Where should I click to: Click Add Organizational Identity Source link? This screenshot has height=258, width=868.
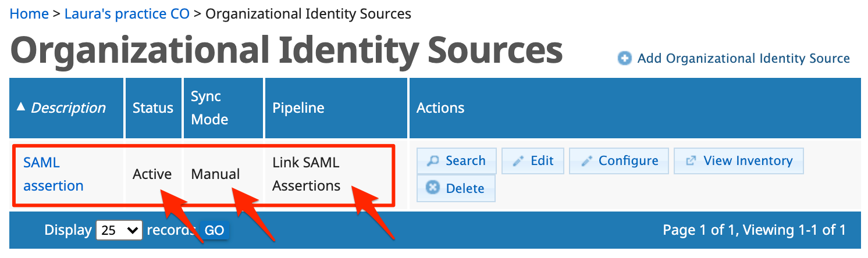pos(744,59)
